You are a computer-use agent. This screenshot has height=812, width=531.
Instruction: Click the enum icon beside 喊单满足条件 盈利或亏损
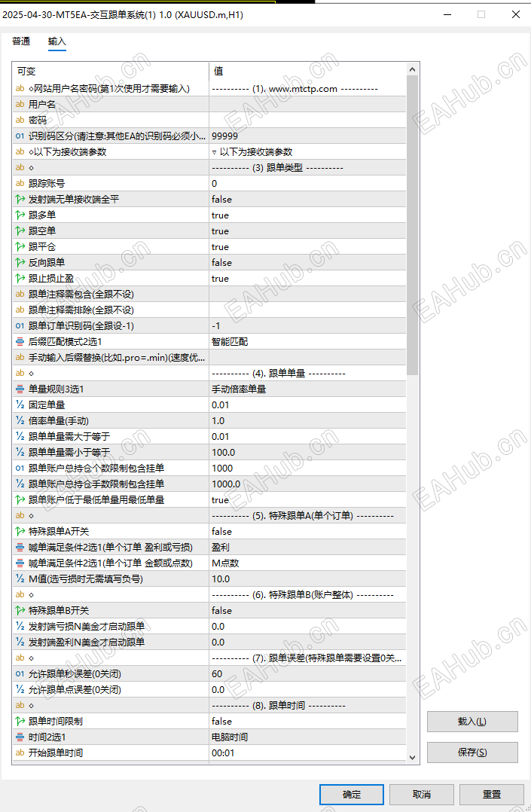20,547
